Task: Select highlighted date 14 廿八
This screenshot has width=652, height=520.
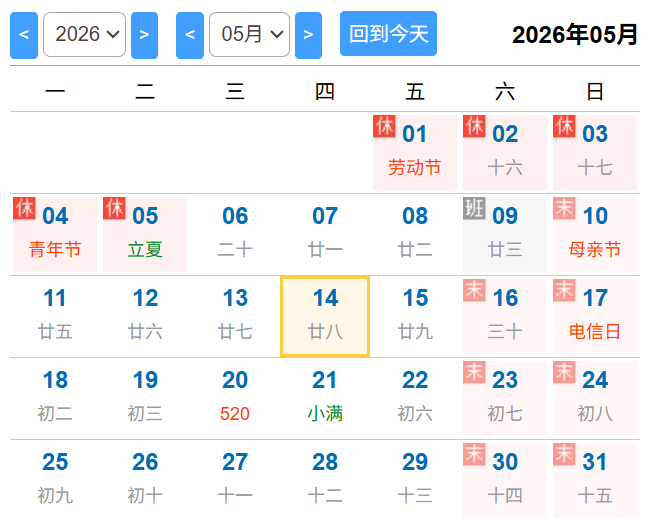Action: pos(325,316)
